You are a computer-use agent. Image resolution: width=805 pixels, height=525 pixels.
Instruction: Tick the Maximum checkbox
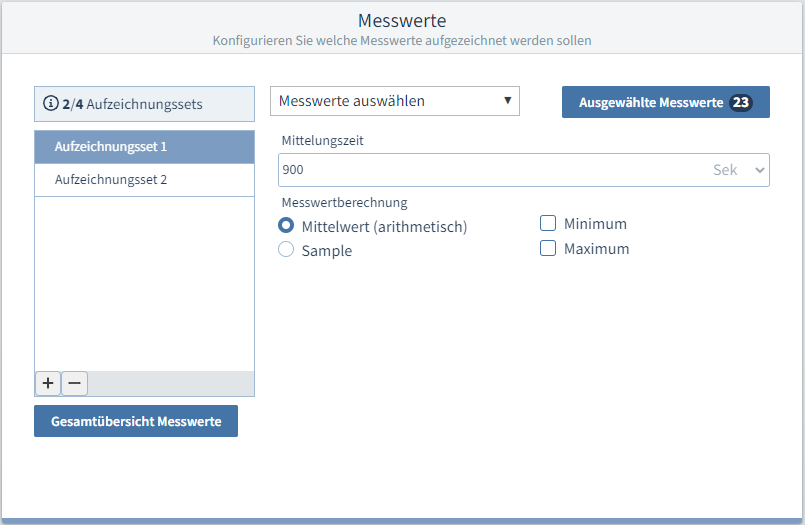pos(548,248)
